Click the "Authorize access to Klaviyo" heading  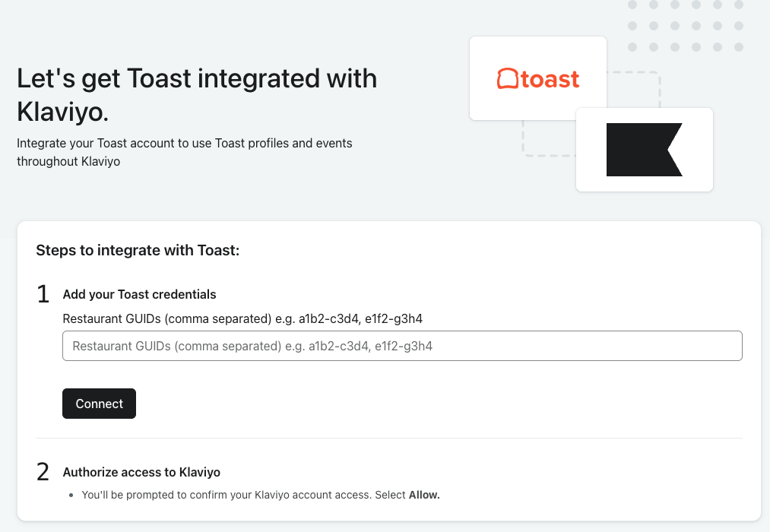tap(141, 472)
